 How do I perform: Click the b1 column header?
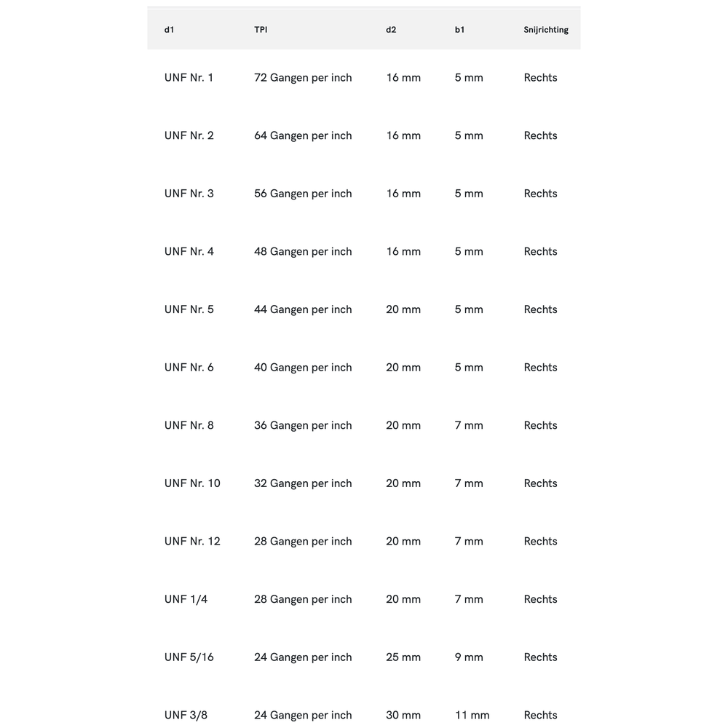[x=459, y=30]
